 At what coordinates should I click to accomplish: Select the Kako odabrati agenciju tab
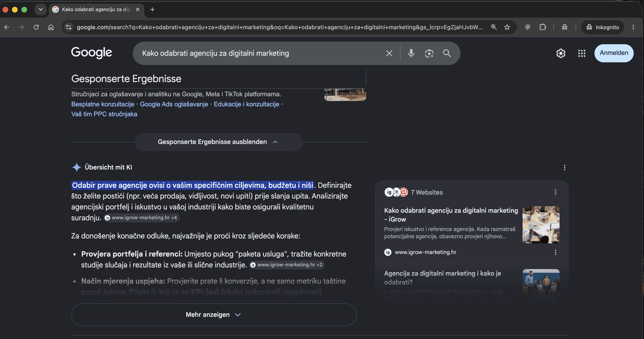96,9
